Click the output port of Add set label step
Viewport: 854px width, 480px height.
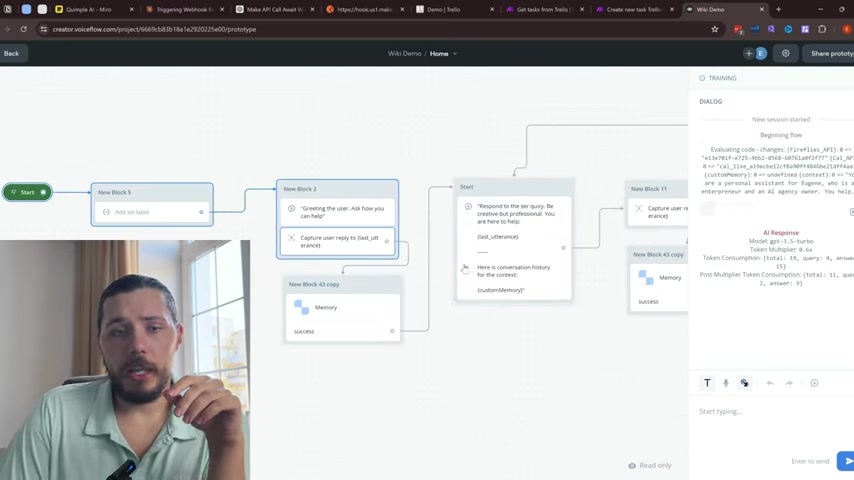[x=201, y=212]
